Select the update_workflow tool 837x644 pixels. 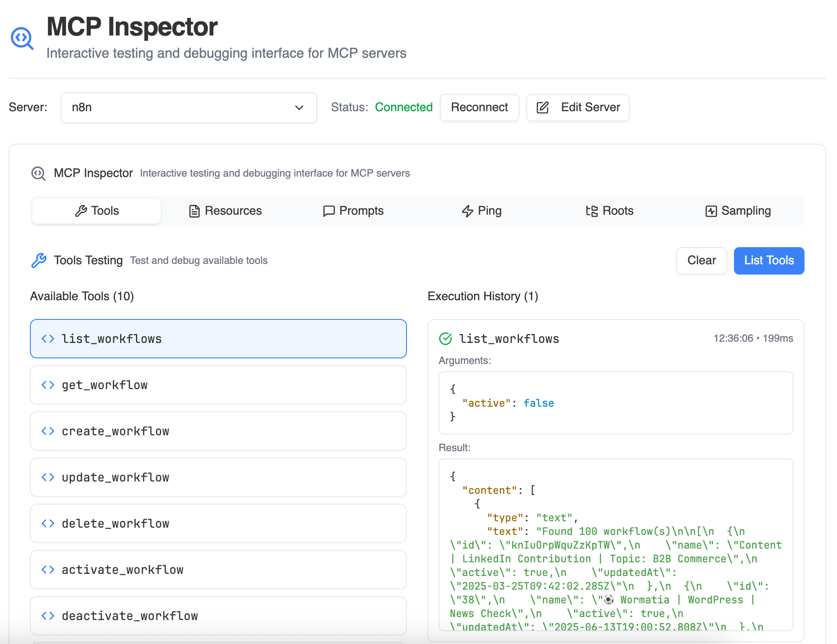click(218, 477)
